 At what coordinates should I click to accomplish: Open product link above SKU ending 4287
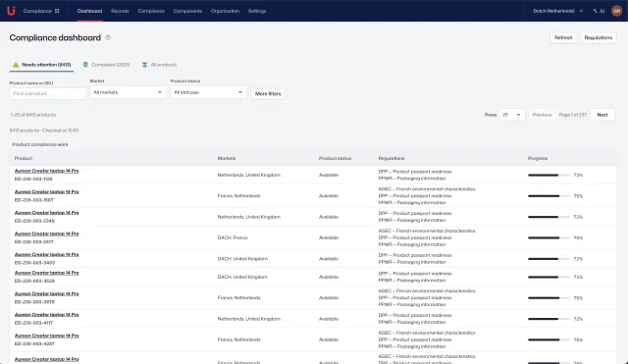tap(46, 336)
